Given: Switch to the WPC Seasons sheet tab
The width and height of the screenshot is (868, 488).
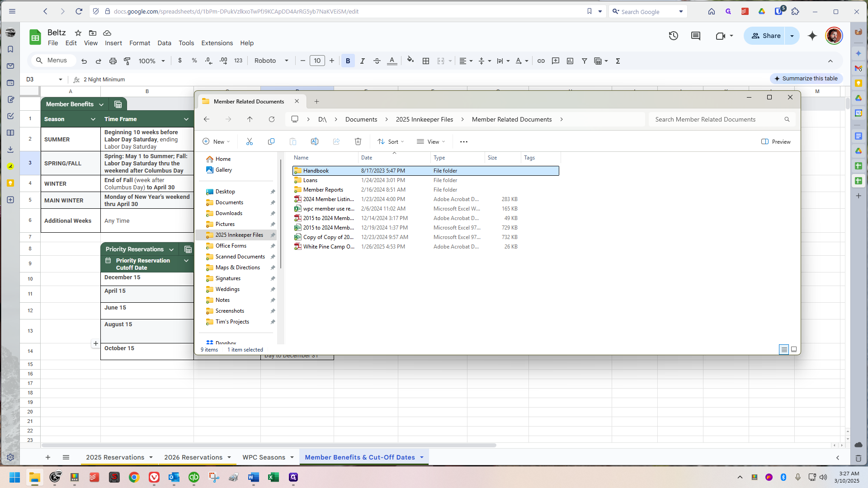Looking at the screenshot, I should click(x=264, y=457).
